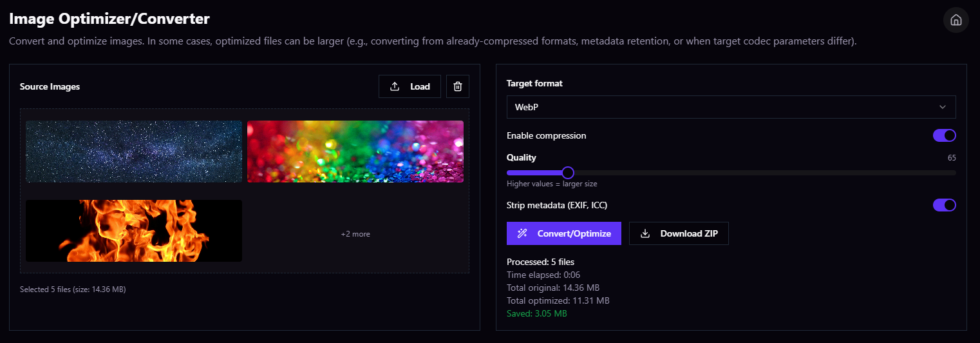This screenshot has height=343, width=980.
Task: Click the green 'Saved: 3.05 MB' text
Action: coord(537,313)
